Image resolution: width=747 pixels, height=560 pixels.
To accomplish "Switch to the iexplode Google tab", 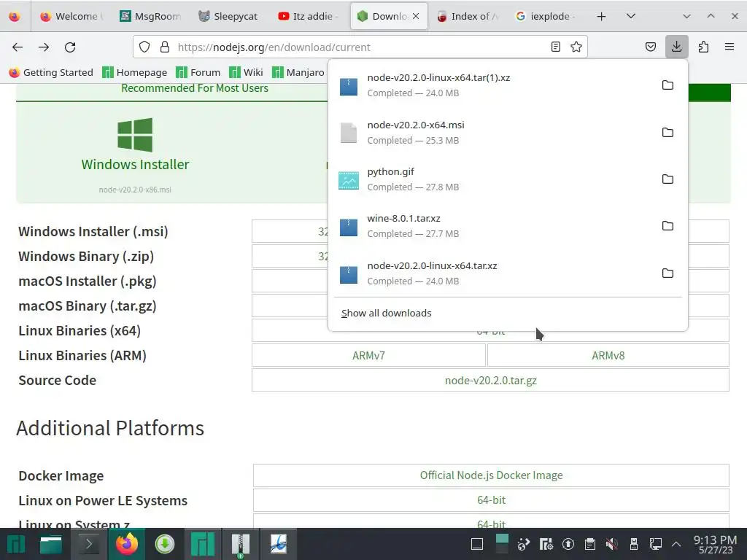I will 547,16.
